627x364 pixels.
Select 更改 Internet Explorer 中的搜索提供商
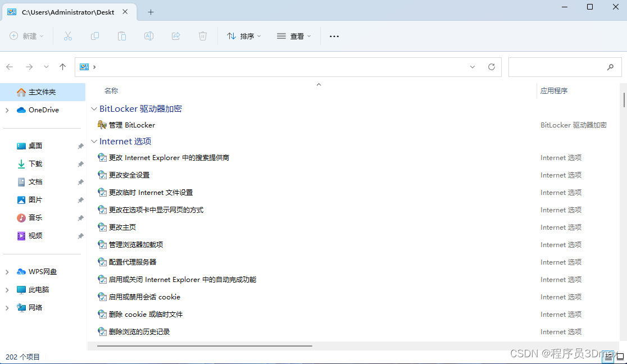point(163,158)
